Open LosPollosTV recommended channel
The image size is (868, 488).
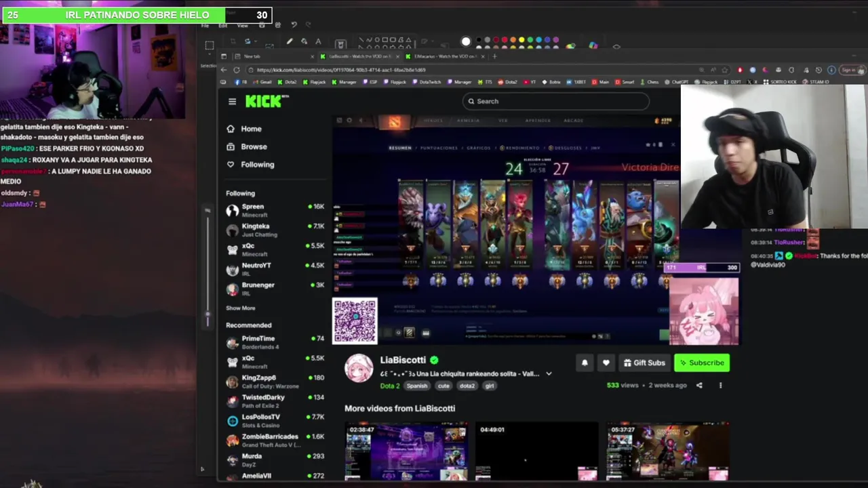(x=275, y=421)
